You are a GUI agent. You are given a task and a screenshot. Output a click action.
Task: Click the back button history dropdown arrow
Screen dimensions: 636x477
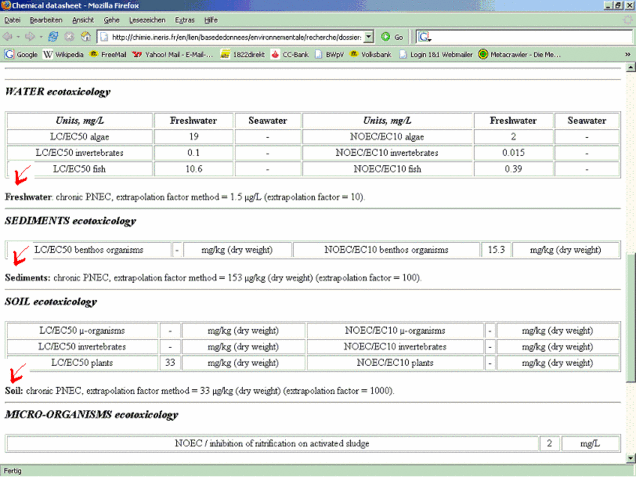pyautogui.click(x=18, y=37)
